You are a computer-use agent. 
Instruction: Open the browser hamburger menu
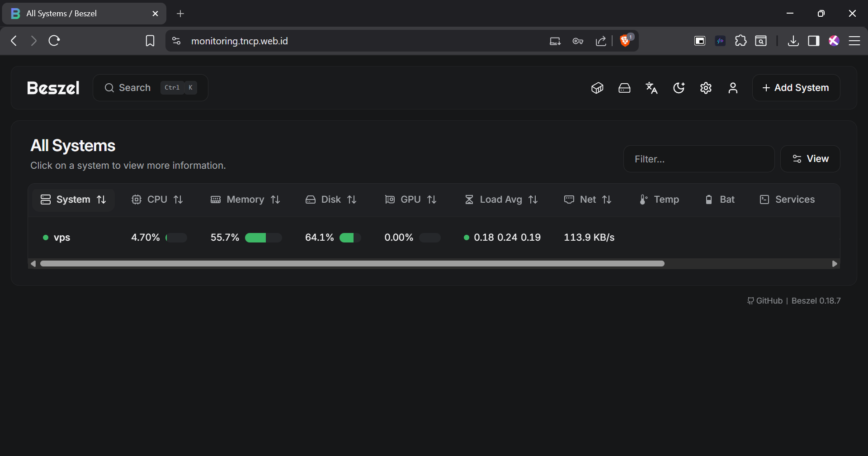[854, 41]
